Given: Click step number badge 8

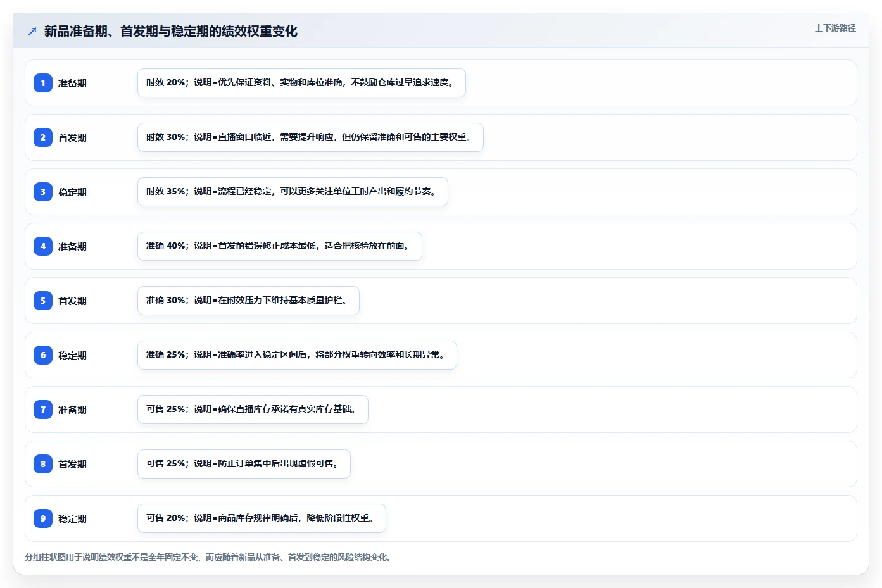Looking at the screenshot, I should coord(43,464).
